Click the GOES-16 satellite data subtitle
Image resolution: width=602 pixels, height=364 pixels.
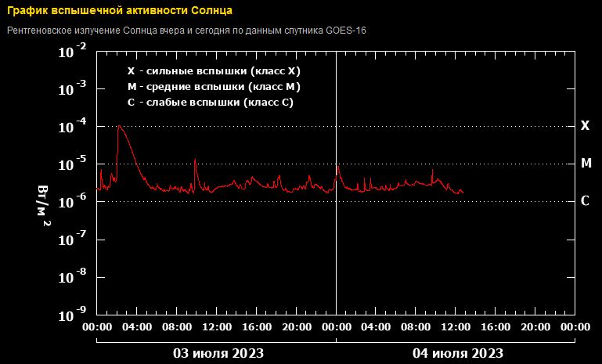186,31
